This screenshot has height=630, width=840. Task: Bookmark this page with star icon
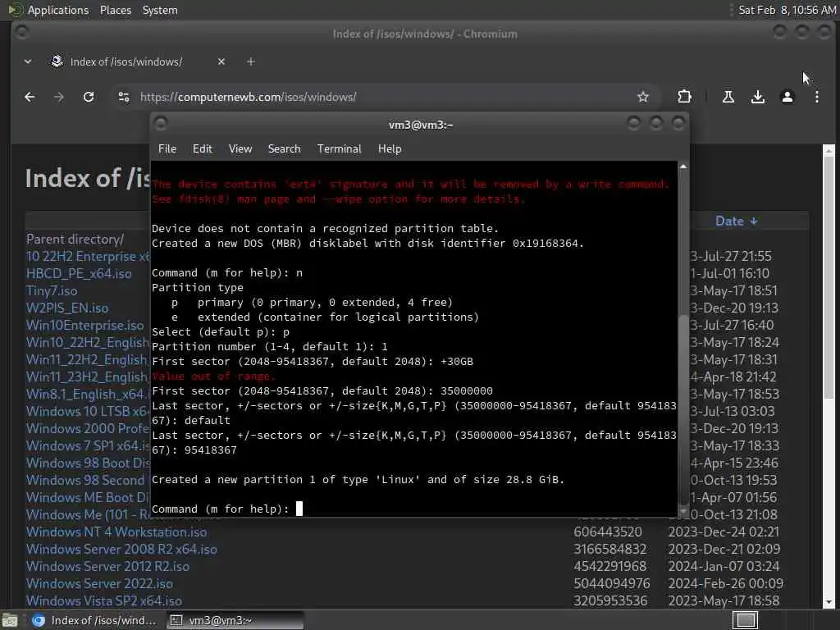[643, 97]
